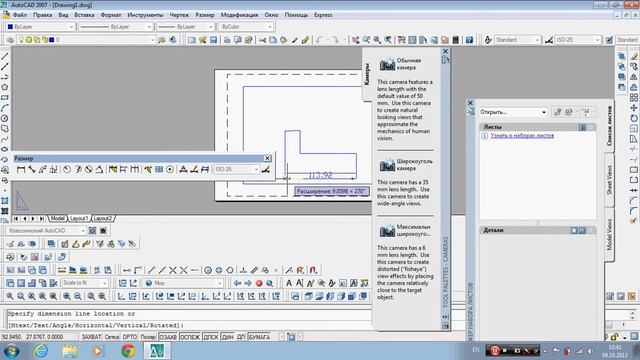Toggle ДПСК dynamic UCS in status bar
Image resolution: width=640 pixels, height=360 pixels.
211,337
